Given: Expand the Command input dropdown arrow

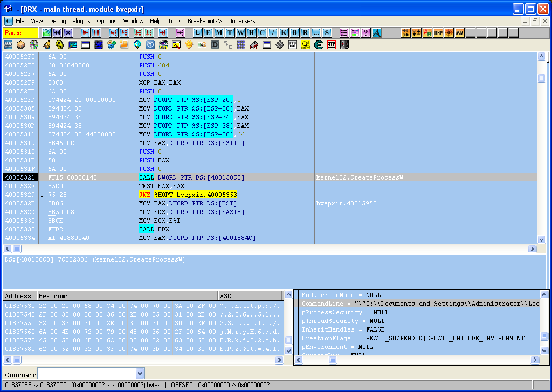Looking at the screenshot, I should coord(140,374).
